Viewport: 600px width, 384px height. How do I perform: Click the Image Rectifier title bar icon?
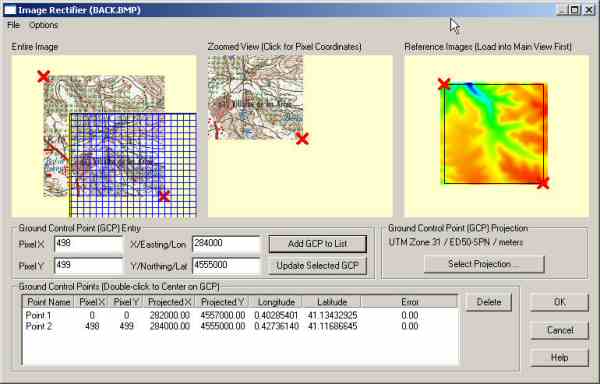pos(10,10)
